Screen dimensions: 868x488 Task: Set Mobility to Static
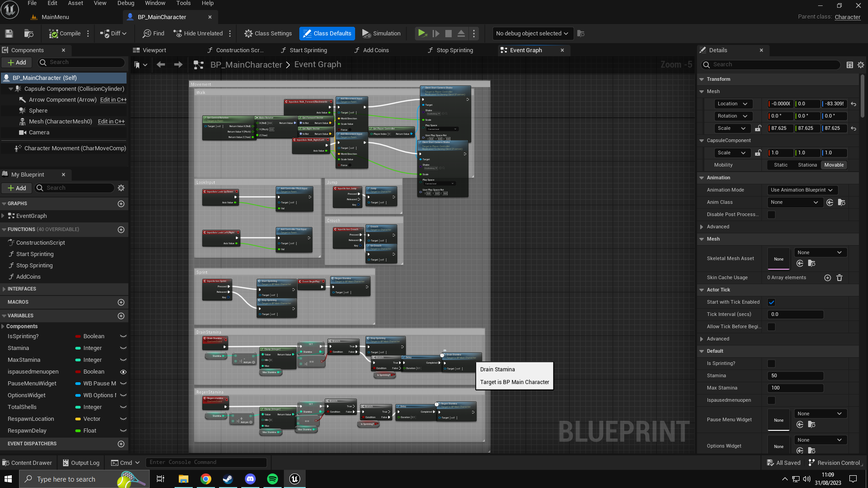point(780,165)
